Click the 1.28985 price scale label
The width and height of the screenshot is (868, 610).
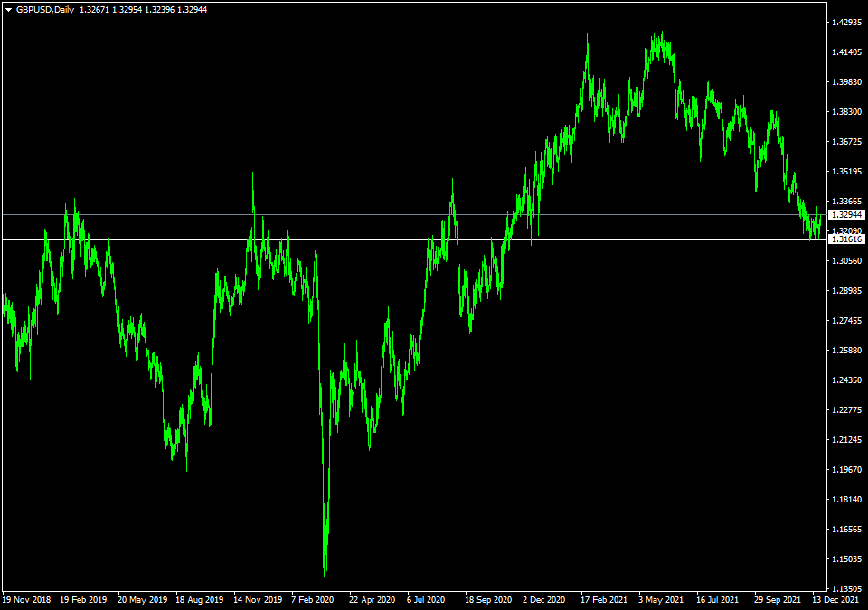point(847,291)
